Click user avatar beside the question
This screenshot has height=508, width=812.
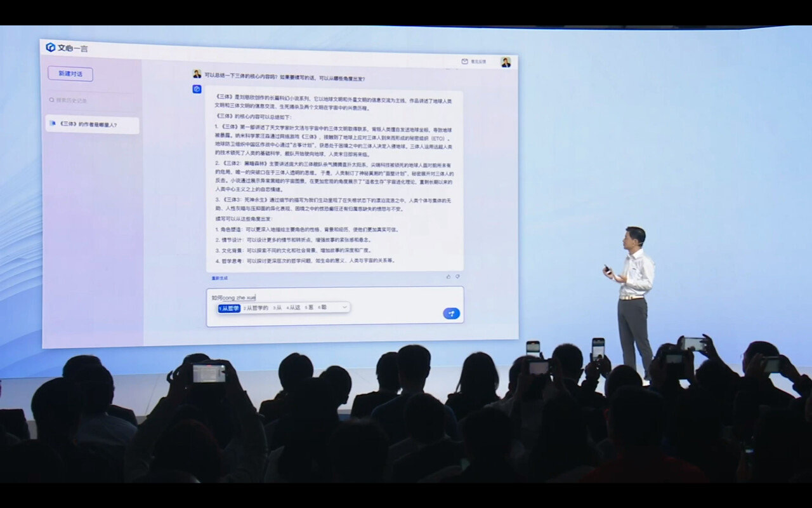pos(197,74)
